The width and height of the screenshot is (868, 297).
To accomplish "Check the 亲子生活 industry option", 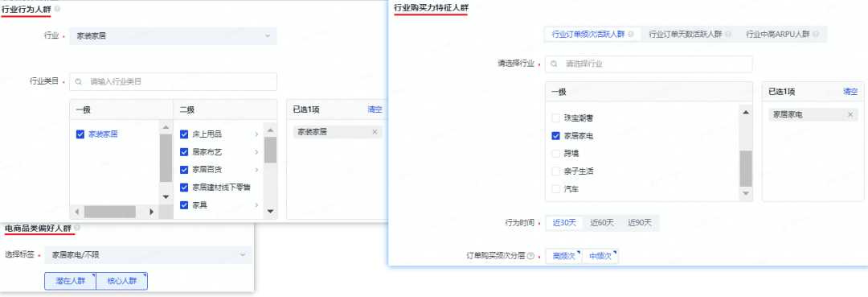I will [x=556, y=171].
